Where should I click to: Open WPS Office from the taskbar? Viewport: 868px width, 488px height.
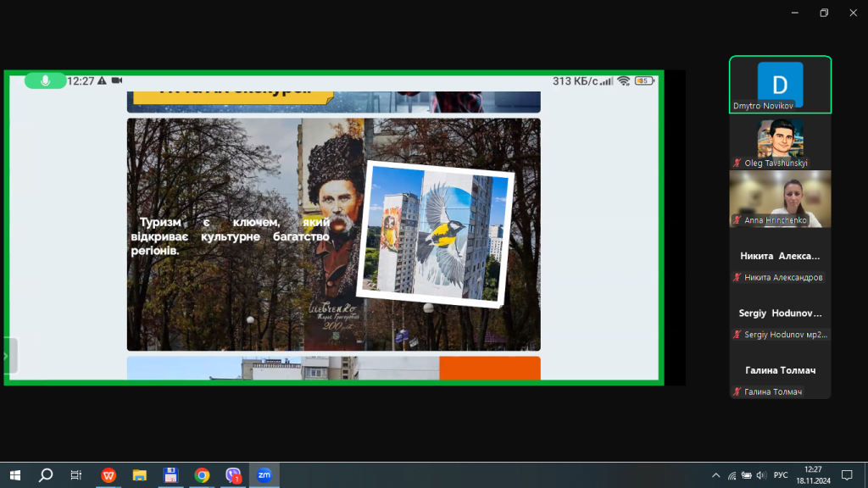click(108, 475)
